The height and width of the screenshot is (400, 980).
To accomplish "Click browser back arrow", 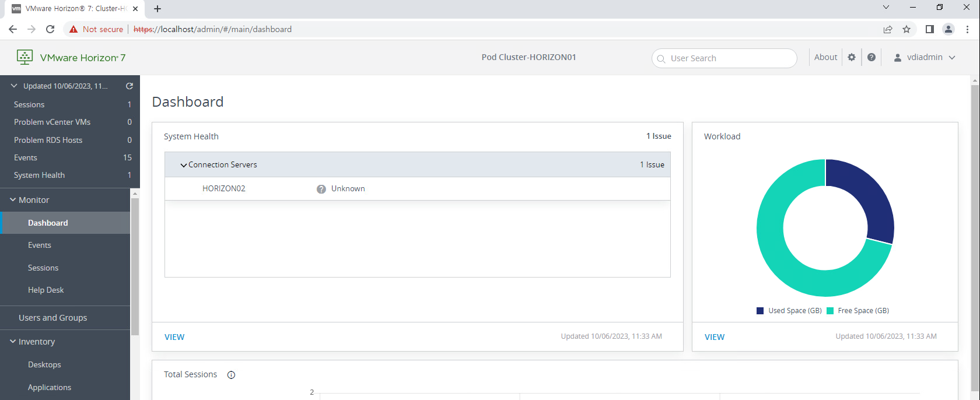I will [13, 29].
